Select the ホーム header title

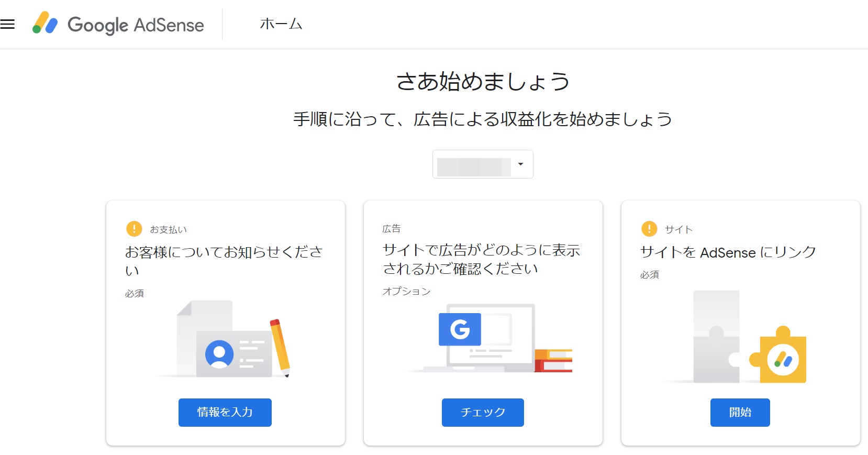tap(281, 24)
